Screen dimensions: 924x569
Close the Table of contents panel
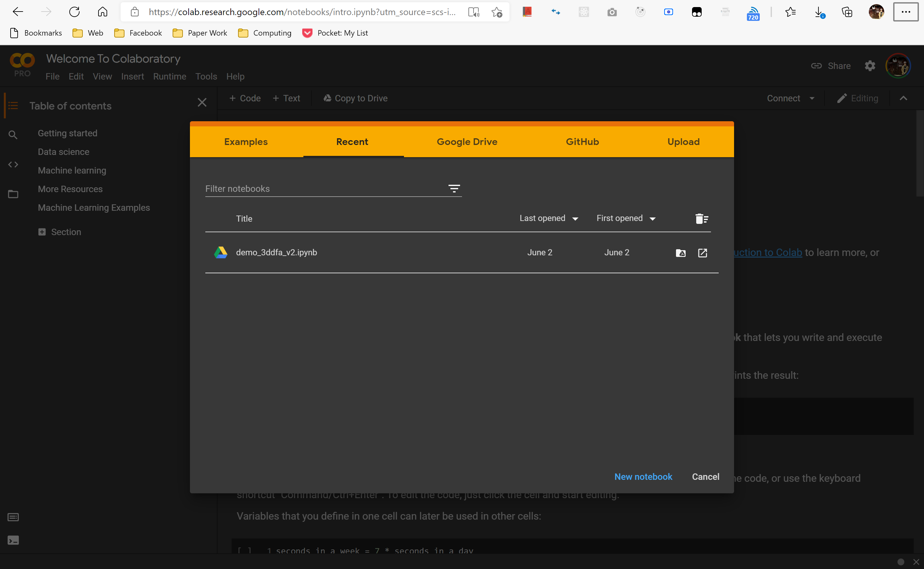click(x=202, y=102)
